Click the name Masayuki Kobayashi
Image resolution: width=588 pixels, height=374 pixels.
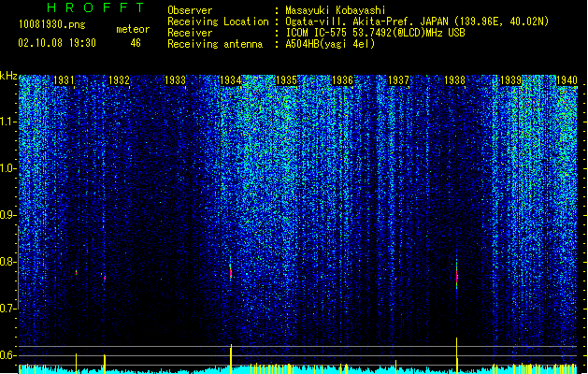coord(336,10)
